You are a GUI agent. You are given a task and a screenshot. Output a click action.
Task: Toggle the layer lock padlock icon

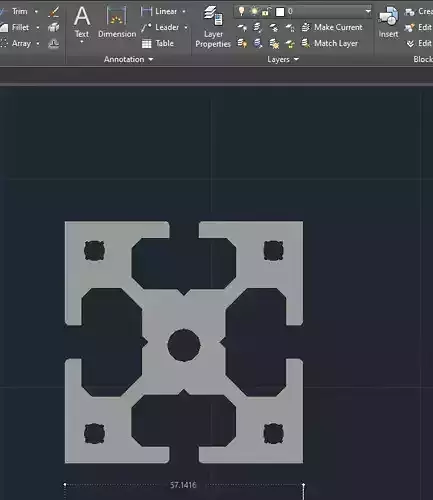[x=266, y=12]
